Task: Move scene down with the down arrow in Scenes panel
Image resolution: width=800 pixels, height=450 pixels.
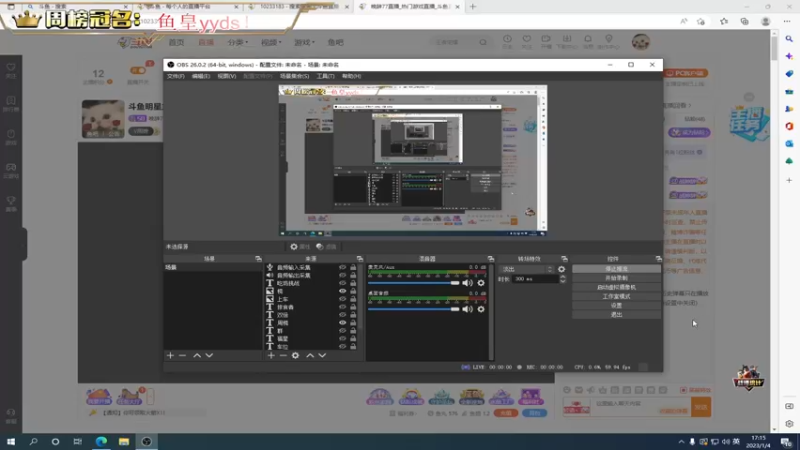Action: click(209, 355)
